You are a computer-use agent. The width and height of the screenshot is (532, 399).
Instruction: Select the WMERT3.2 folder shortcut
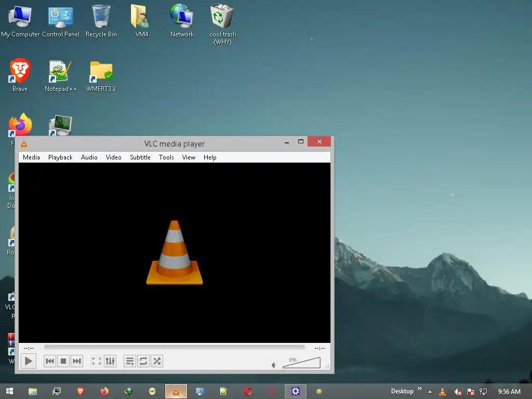(x=101, y=76)
